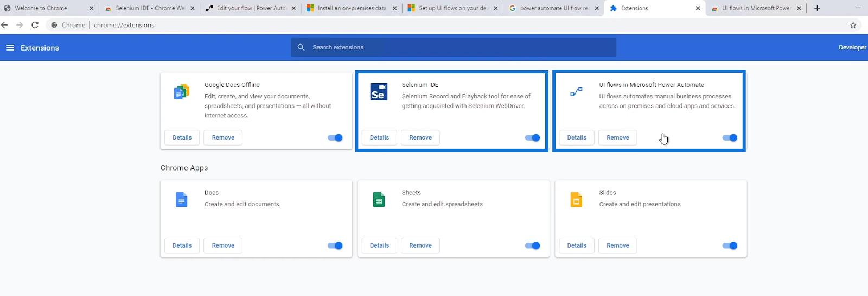The image size is (868, 296).
Task: Open Details for Slides app
Action: (x=577, y=245)
